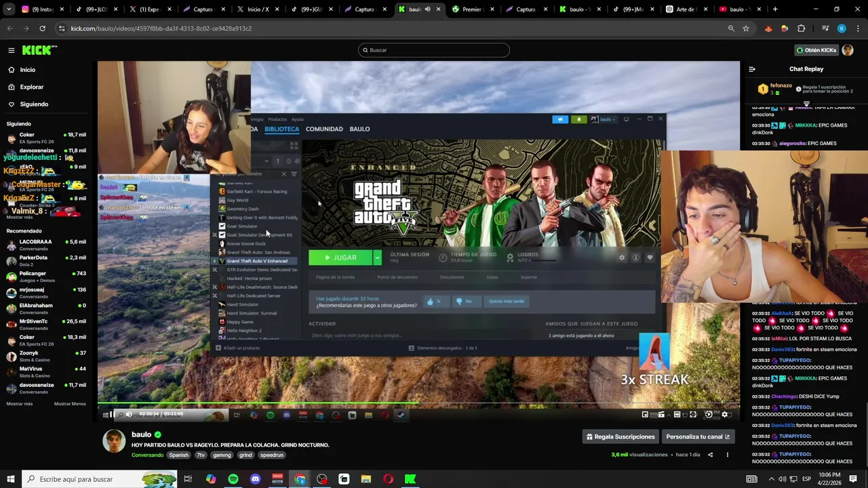Reload the page
The width and height of the screenshot is (868, 488).
(42, 28)
